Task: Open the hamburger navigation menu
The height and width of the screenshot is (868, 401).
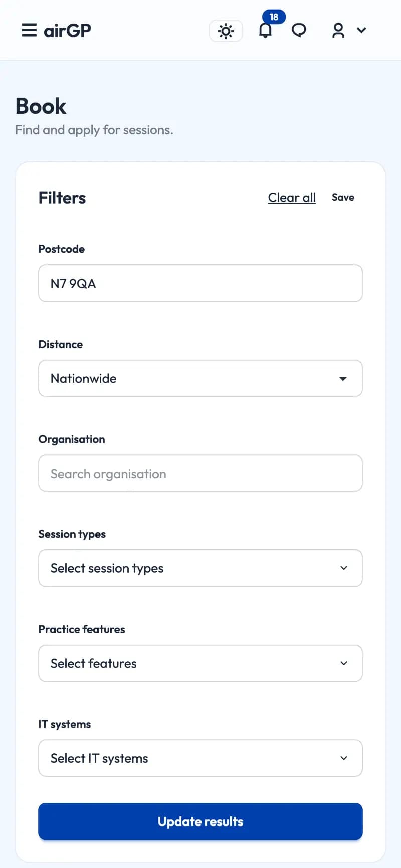Action: (x=29, y=30)
